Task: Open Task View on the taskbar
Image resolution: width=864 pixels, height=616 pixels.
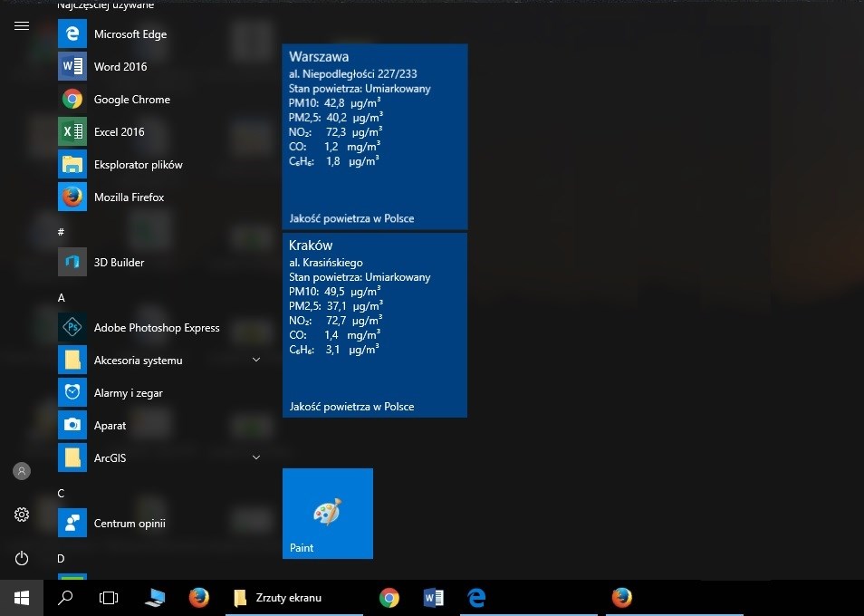Action: click(109, 598)
